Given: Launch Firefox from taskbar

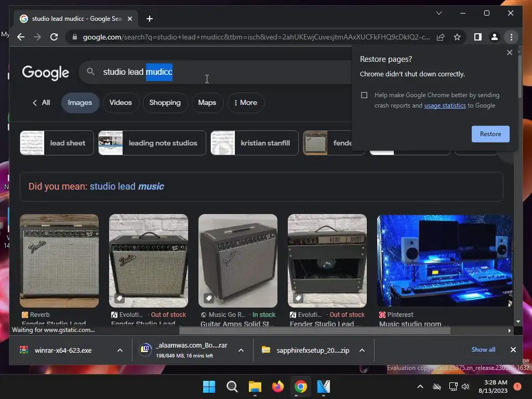Looking at the screenshot, I should pos(278,387).
